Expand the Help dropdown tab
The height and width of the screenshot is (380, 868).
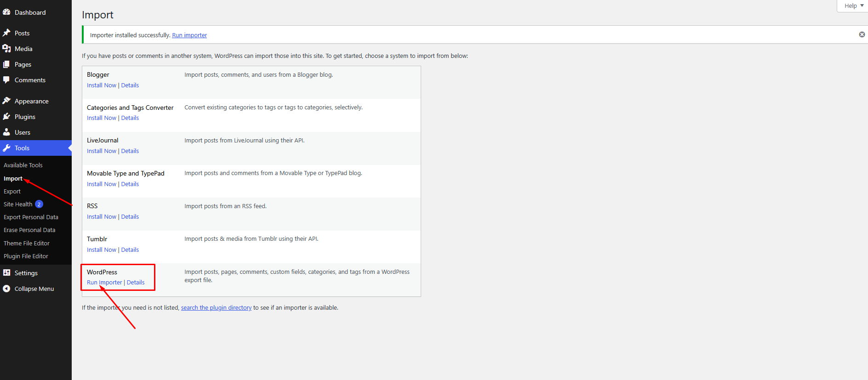(x=854, y=6)
